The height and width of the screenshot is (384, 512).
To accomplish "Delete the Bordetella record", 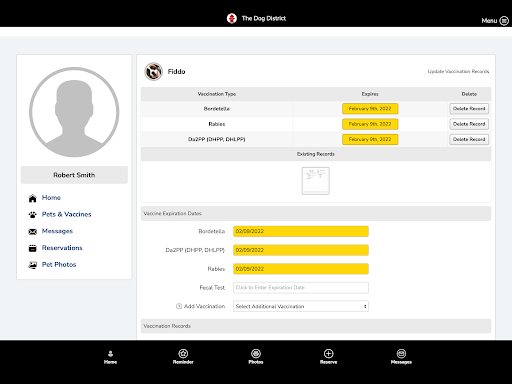I will tap(469, 109).
